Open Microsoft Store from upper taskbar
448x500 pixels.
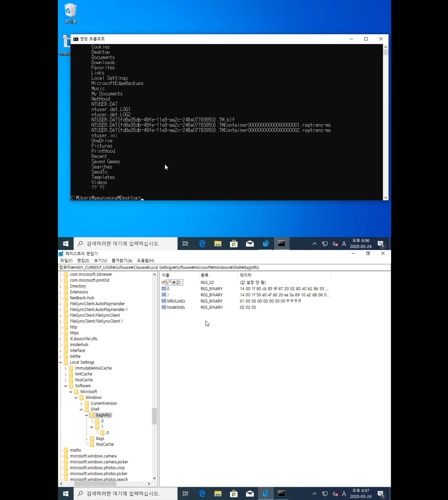[234, 244]
